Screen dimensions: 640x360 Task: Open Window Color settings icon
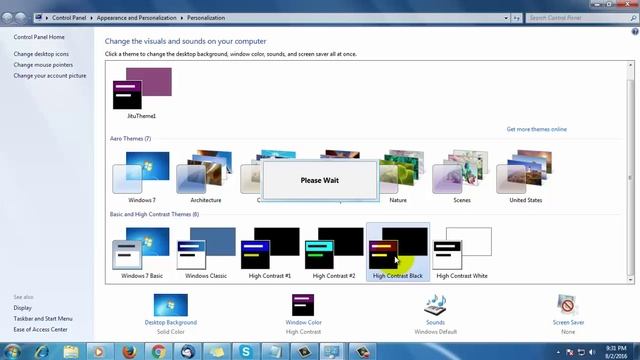(x=303, y=305)
